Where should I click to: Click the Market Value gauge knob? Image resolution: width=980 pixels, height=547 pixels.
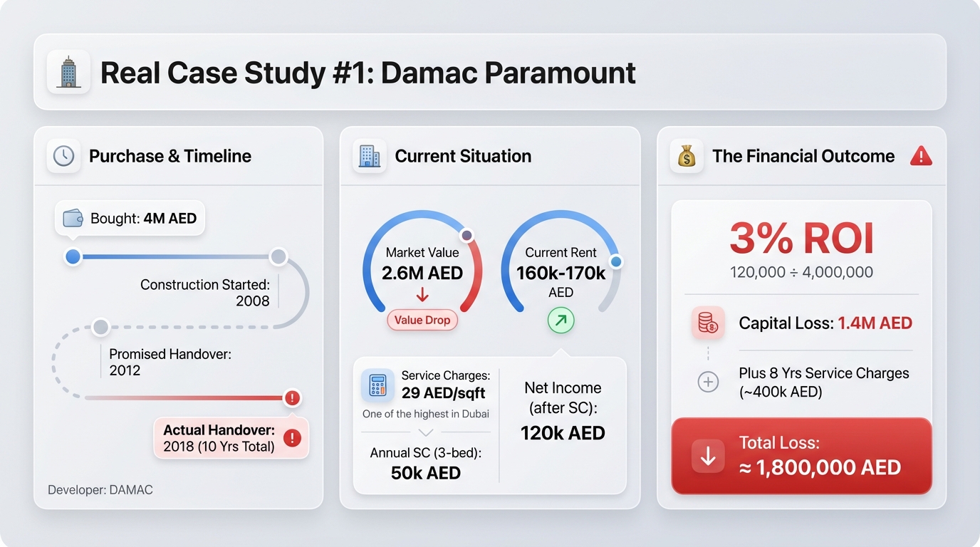tap(467, 235)
